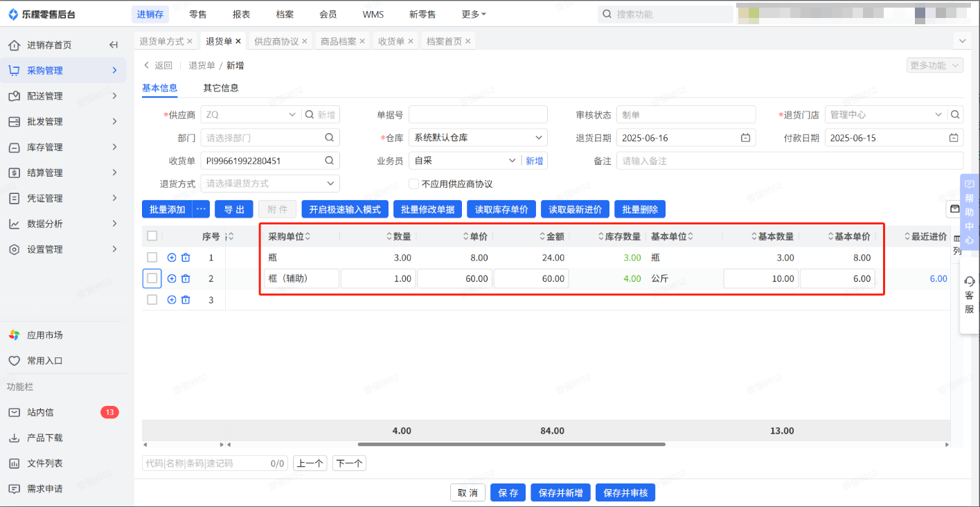
Task: Expand 采购管理 in the sidebar
Action: (x=63, y=71)
